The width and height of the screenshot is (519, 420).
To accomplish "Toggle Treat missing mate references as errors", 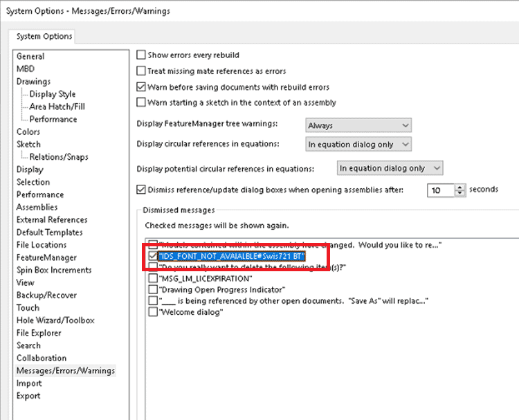I will (x=141, y=71).
